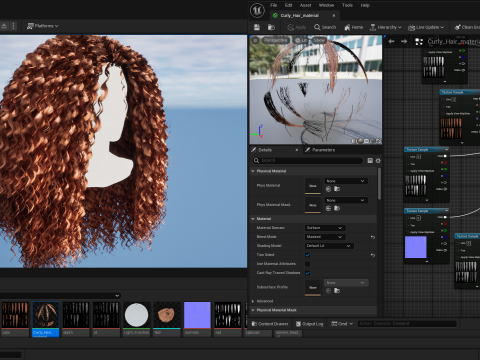Open the Phys Material Mask None dropdown
This screenshot has height=360, width=480.
346,200
